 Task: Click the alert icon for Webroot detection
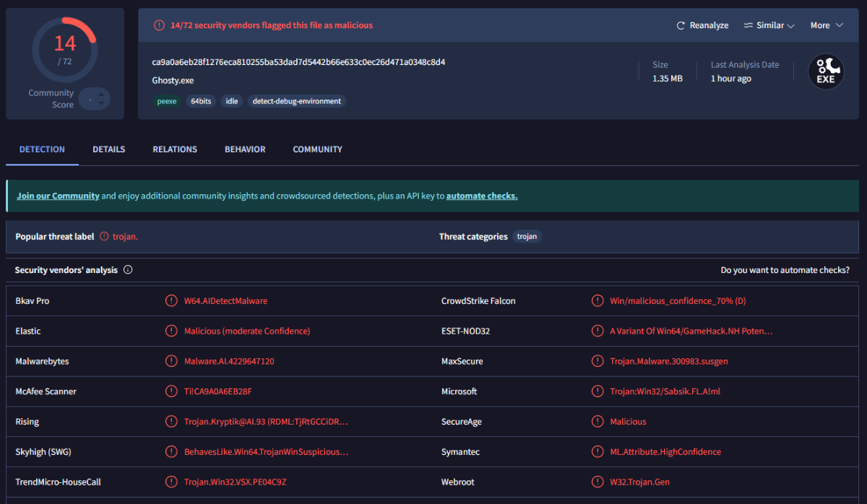coord(598,482)
